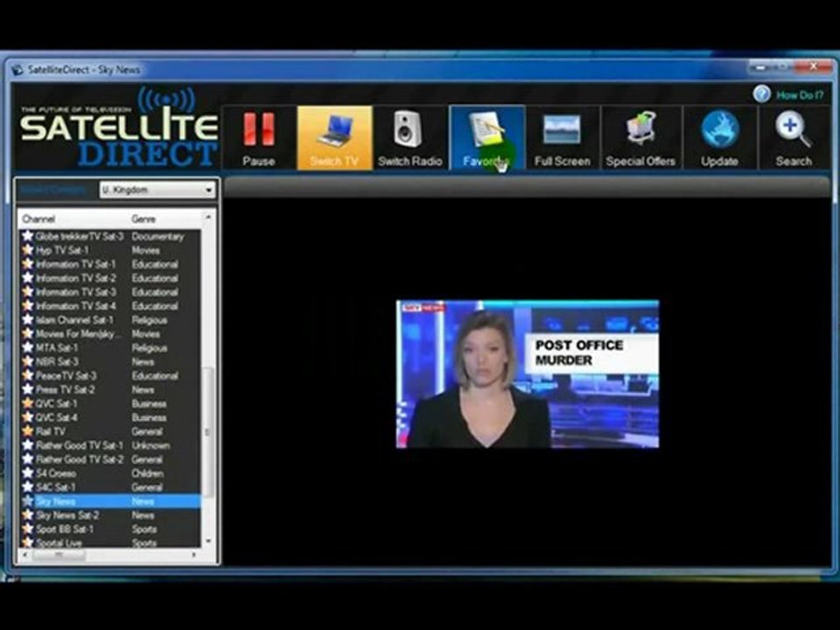Click star icon beside Islam Channel Sat-1
The height and width of the screenshot is (630, 840).
[x=27, y=319]
